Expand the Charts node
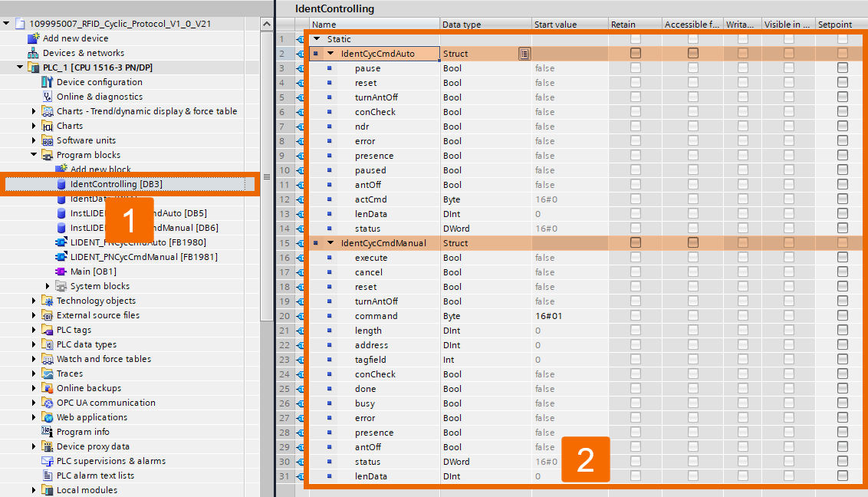Image resolution: width=868 pixels, height=497 pixels. point(34,126)
